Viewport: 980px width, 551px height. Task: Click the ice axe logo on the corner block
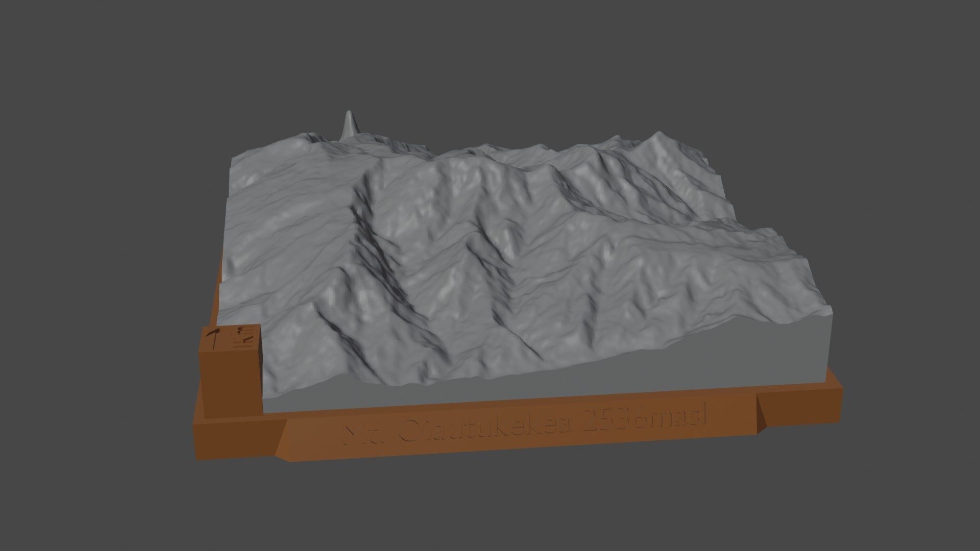point(213,339)
